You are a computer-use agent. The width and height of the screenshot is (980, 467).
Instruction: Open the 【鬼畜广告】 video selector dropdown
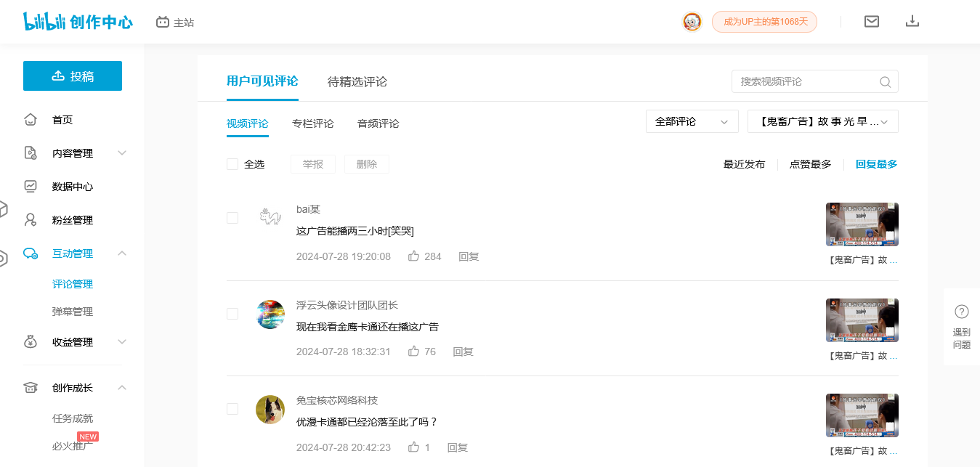tap(822, 121)
